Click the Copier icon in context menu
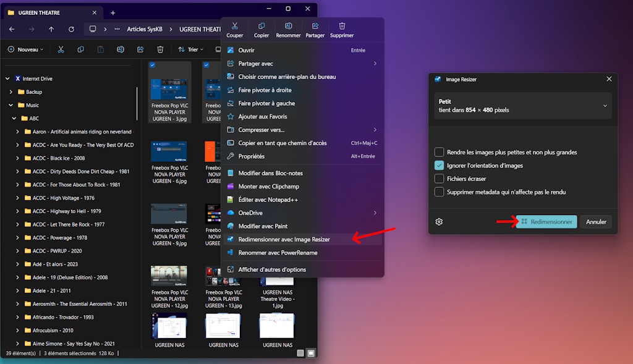 [x=261, y=27]
